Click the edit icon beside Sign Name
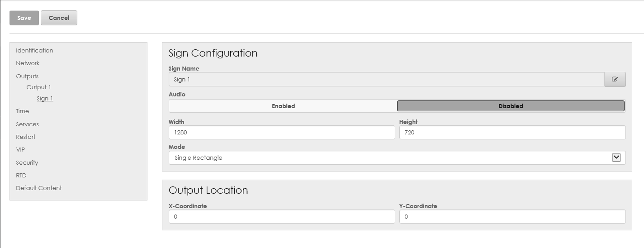 (615, 79)
